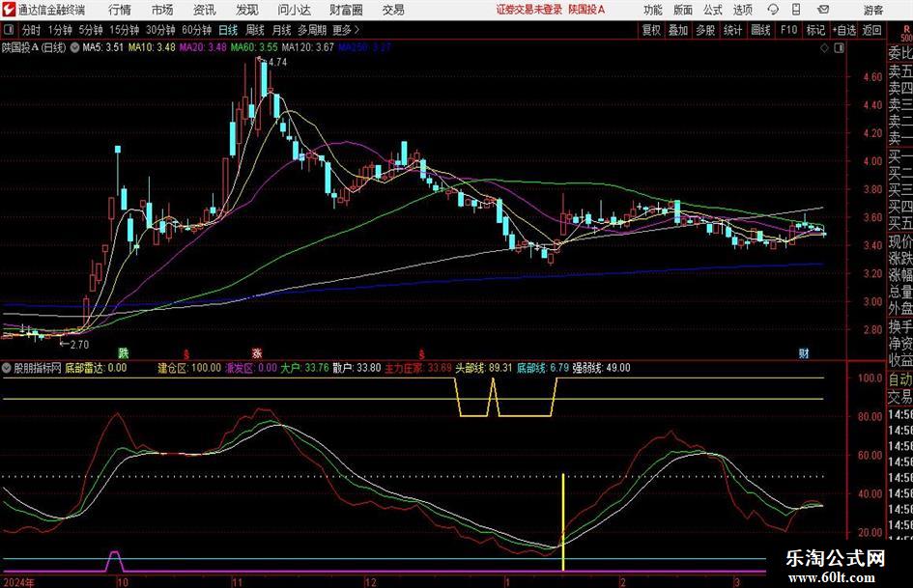Viewport: 913px width, 588px height.
Task: Toggle the right info panel icon in chart
Action: (x=839, y=48)
